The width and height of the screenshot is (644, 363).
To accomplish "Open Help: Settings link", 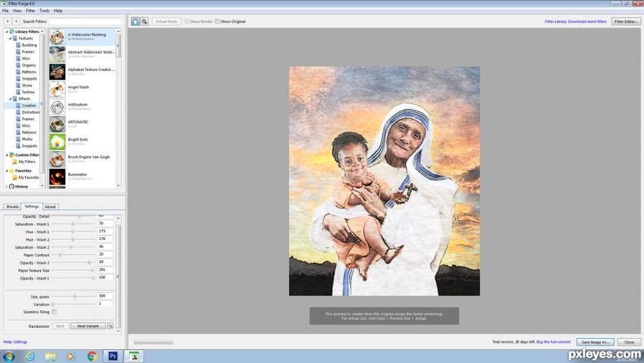I will (x=16, y=342).
